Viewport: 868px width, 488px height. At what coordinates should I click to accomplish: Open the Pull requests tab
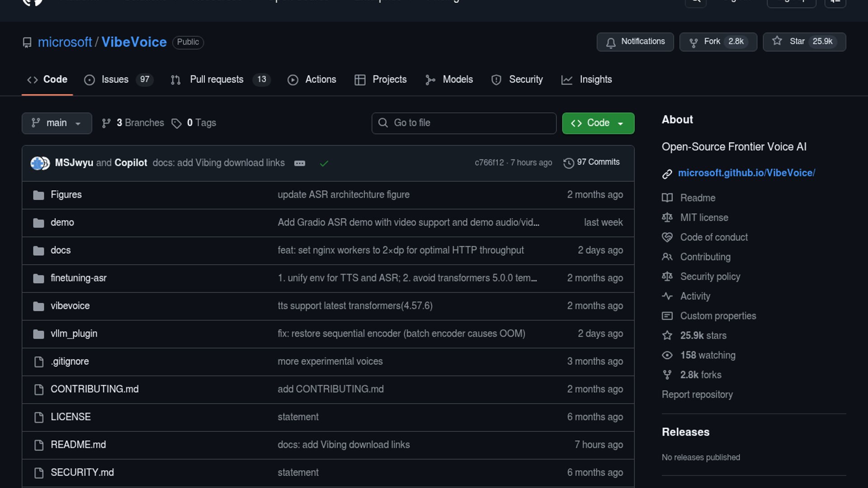coord(217,80)
